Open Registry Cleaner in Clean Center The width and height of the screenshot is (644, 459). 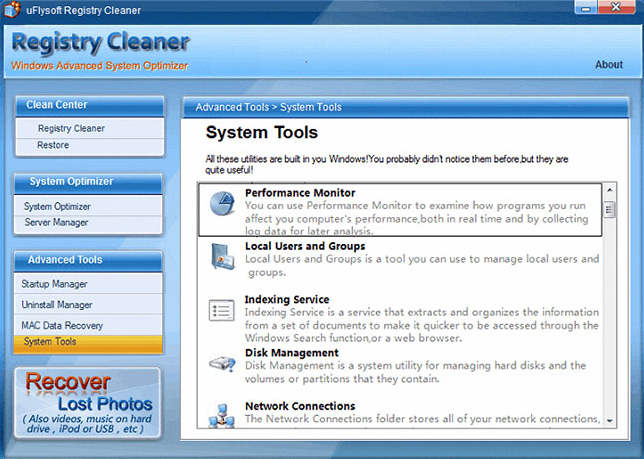(90, 129)
